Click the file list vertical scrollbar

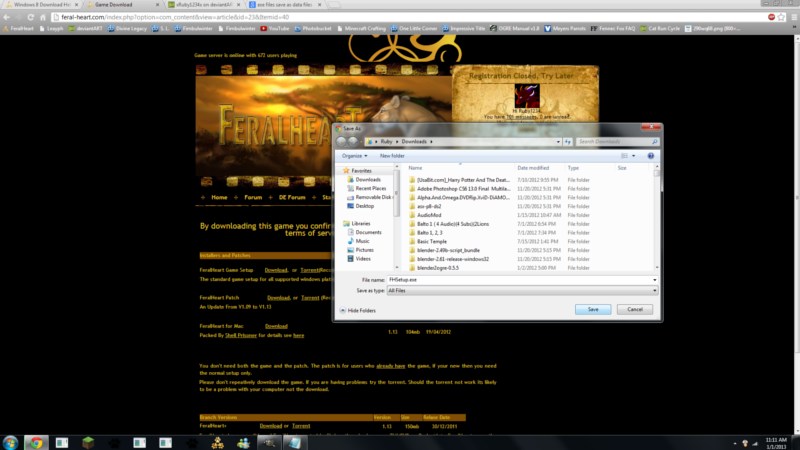pos(657,217)
